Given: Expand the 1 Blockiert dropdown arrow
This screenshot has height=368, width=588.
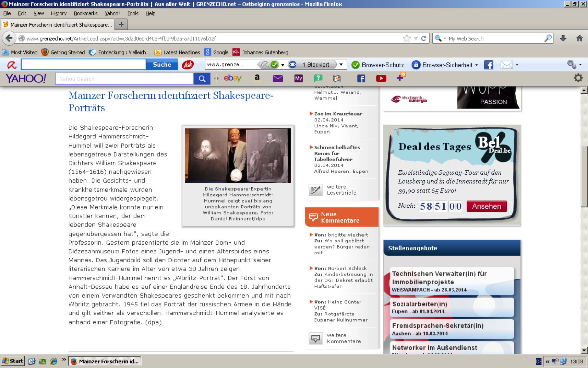Looking at the screenshot, I should click(x=341, y=65).
